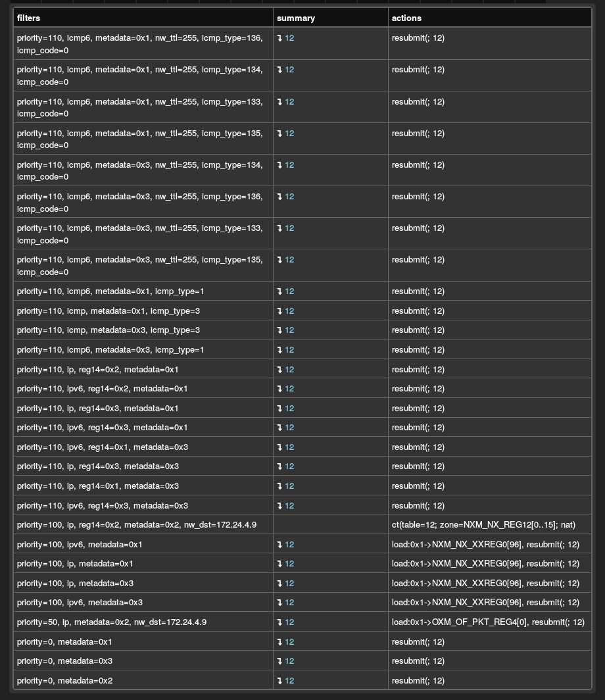Click the jump arrow beside icmp_type=135, metadata=0x3

click(281, 260)
